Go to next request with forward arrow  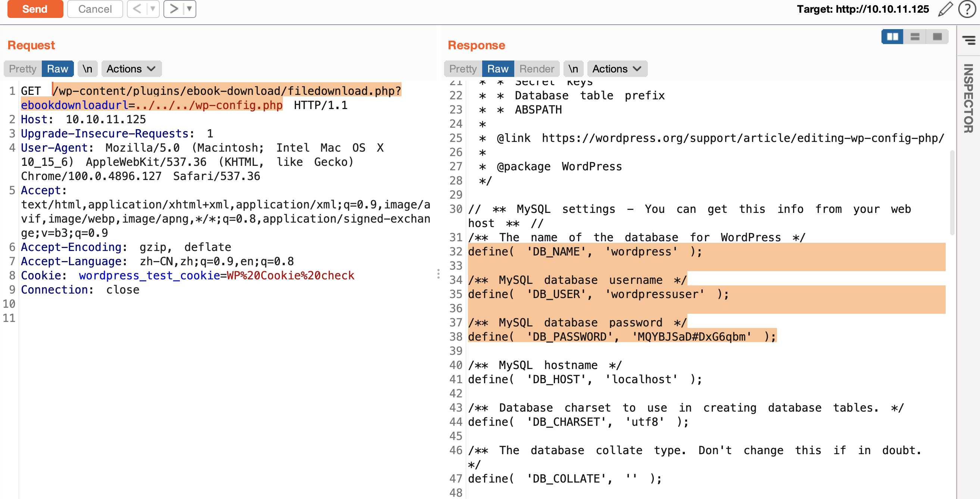click(x=174, y=9)
